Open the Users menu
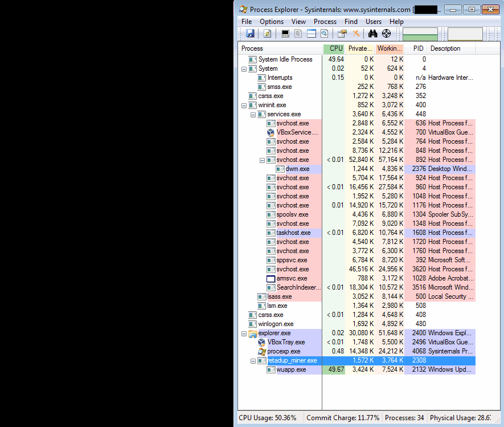504x427 pixels. click(x=373, y=22)
